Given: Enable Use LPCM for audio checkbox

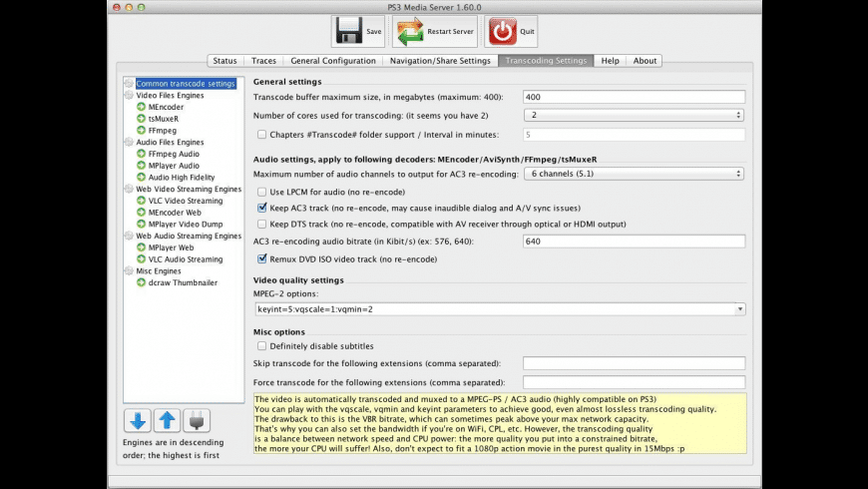Looking at the screenshot, I should (x=261, y=193).
